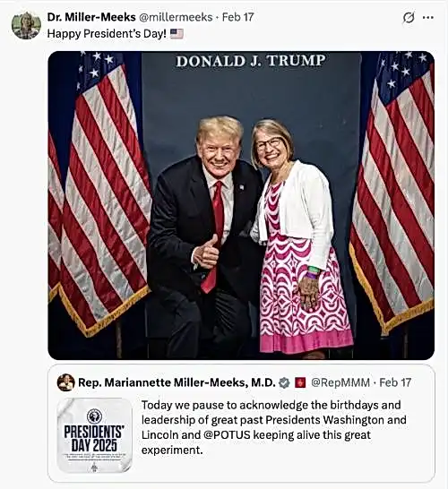The image size is (448, 489).
Task: Open the Presidents' Day 2025 thumbnail
Action: click(95, 434)
